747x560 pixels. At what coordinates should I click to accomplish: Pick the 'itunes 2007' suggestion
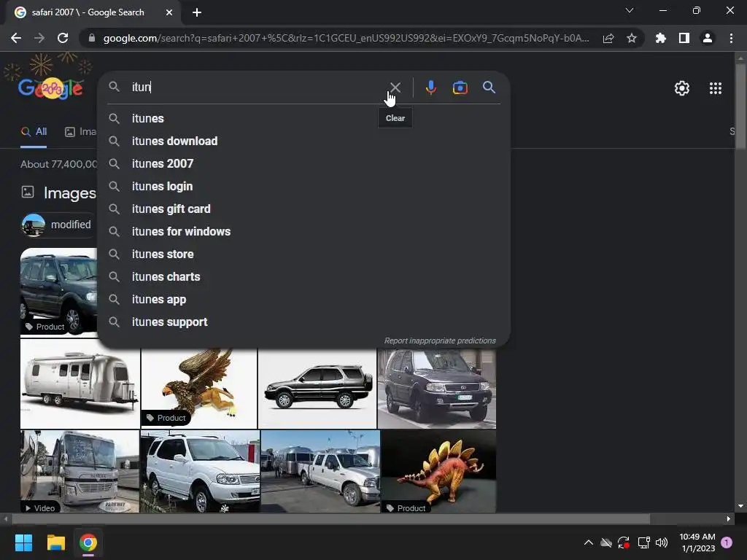point(303,164)
